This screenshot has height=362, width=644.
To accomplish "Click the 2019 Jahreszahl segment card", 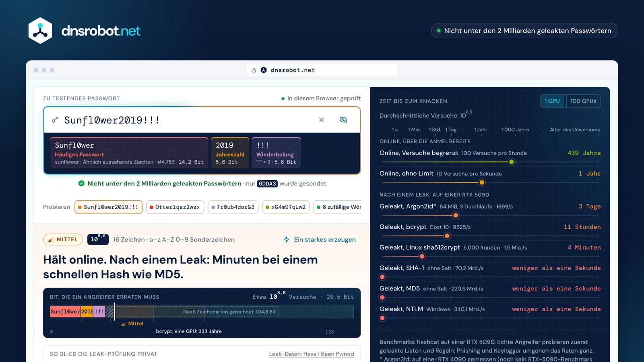I will (x=230, y=152).
